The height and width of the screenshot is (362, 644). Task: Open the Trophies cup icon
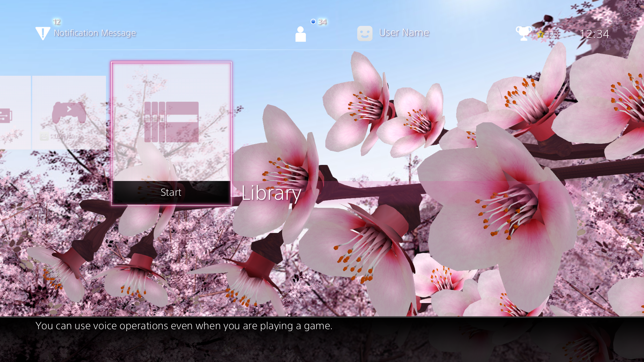pos(523,33)
